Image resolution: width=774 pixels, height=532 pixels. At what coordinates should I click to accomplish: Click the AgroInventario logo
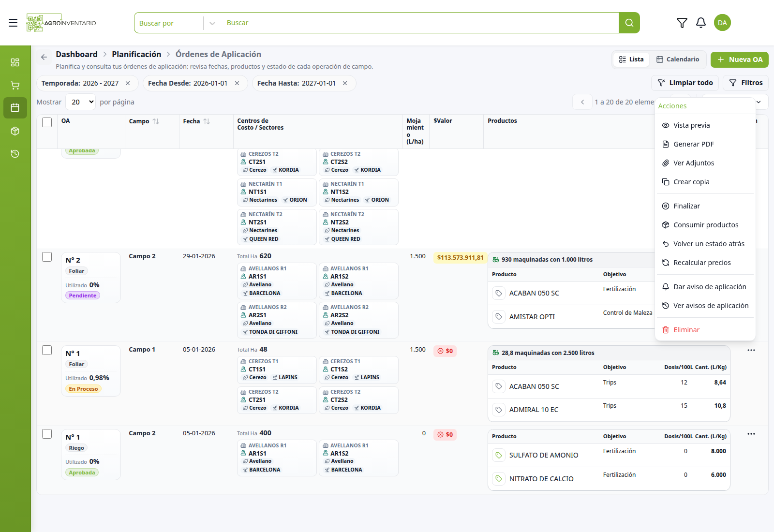pos(61,23)
